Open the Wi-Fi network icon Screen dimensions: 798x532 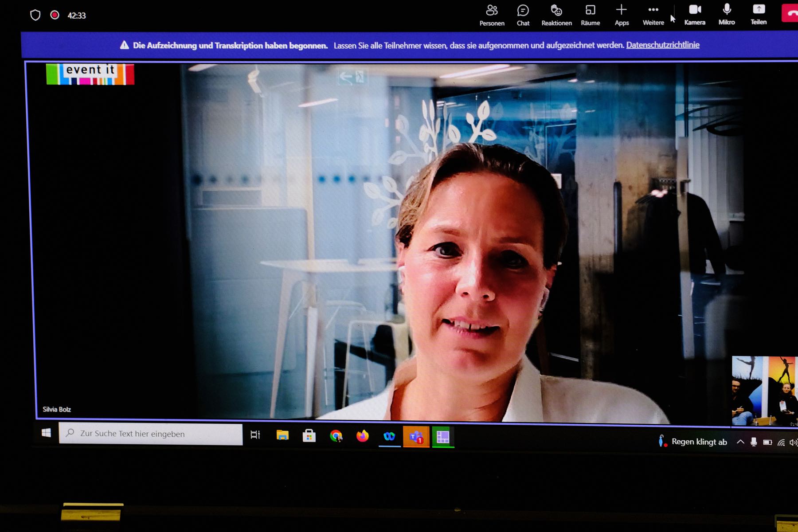point(781,442)
